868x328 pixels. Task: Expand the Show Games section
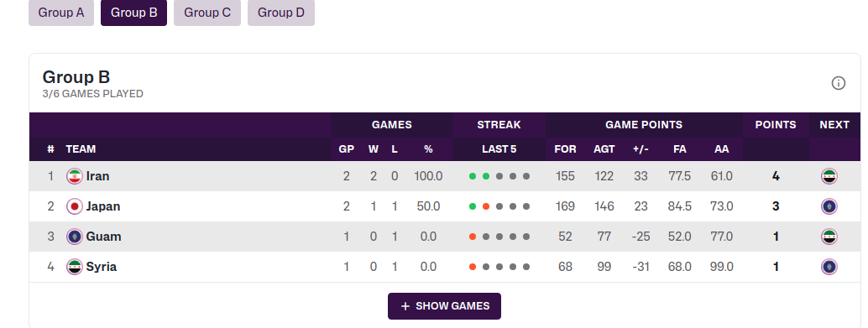pyautogui.click(x=444, y=306)
